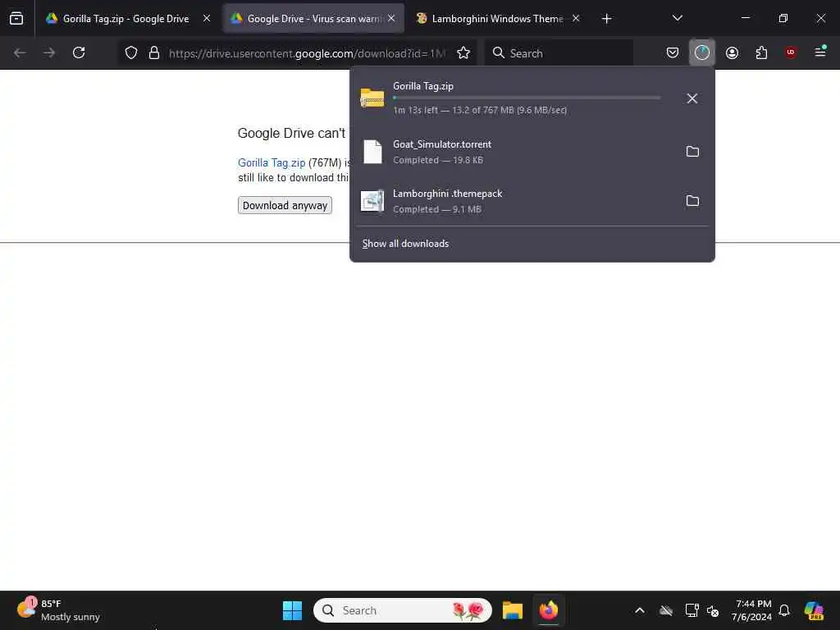Reload the current page
Image resolution: width=840 pixels, height=630 pixels.
tap(79, 53)
